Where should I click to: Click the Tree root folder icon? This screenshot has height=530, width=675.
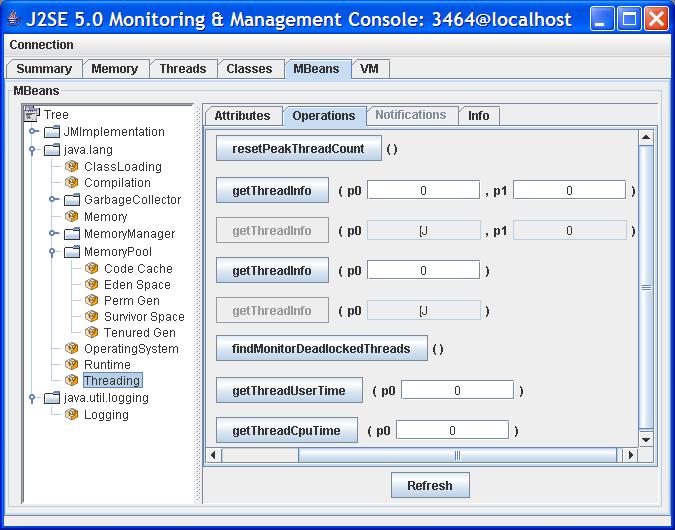(x=32, y=115)
